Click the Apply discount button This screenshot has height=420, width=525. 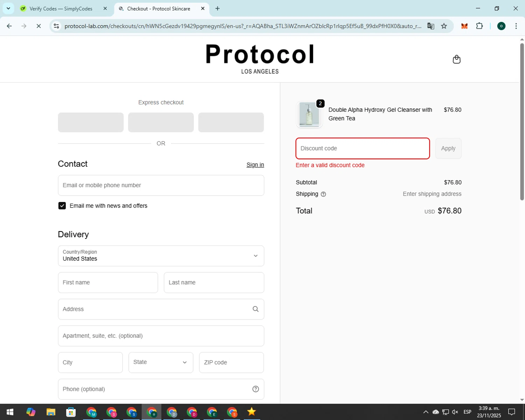click(x=448, y=148)
